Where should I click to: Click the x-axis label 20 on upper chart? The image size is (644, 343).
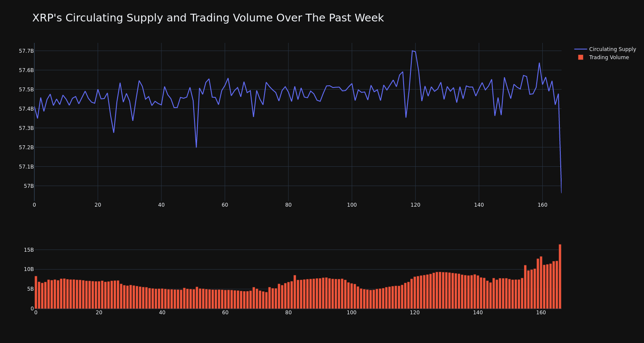click(98, 205)
